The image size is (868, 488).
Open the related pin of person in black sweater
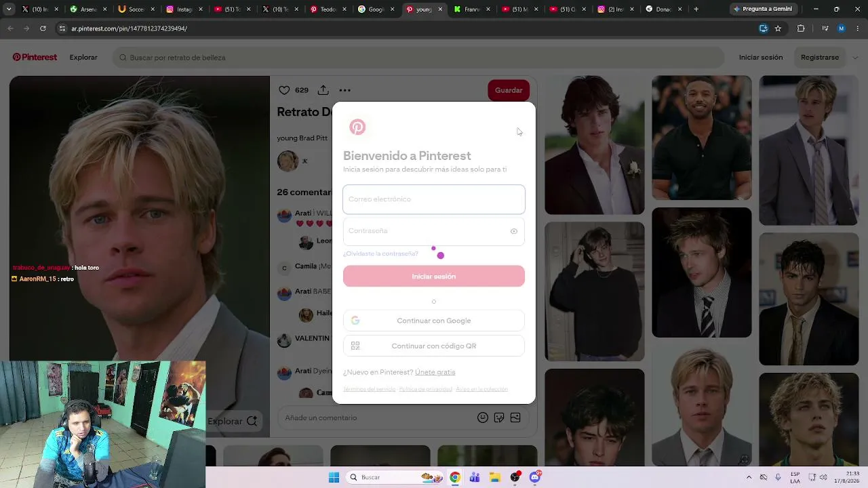click(595, 291)
